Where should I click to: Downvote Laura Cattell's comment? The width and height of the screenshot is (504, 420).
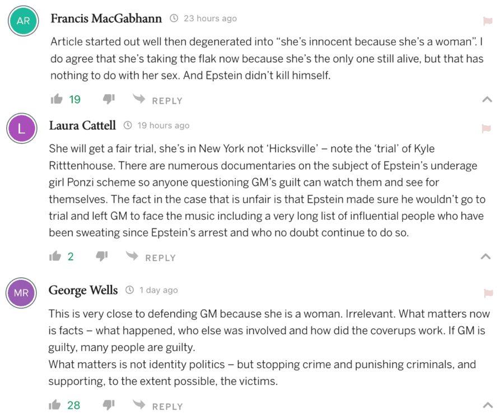[101, 256]
